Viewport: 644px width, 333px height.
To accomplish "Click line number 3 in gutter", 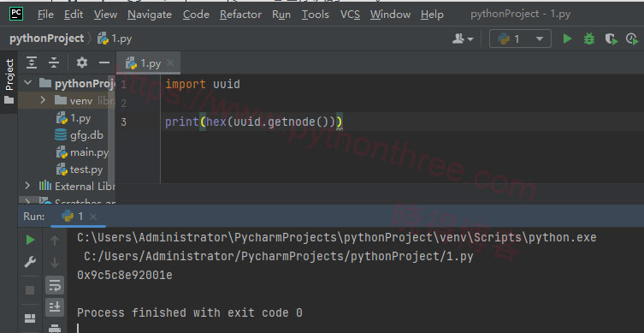I will point(124,122).
